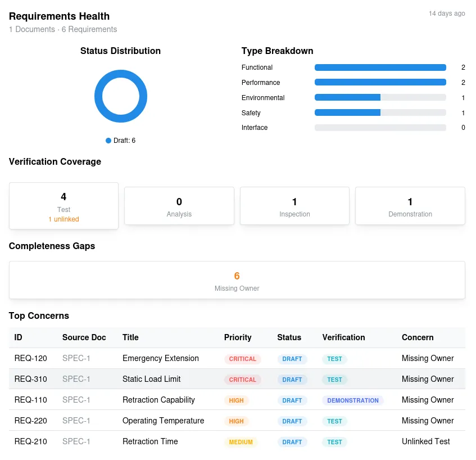476x460 pixels.
Task: Sort by the ID column header
Action: pyautogui.click(x=18, y=337)
